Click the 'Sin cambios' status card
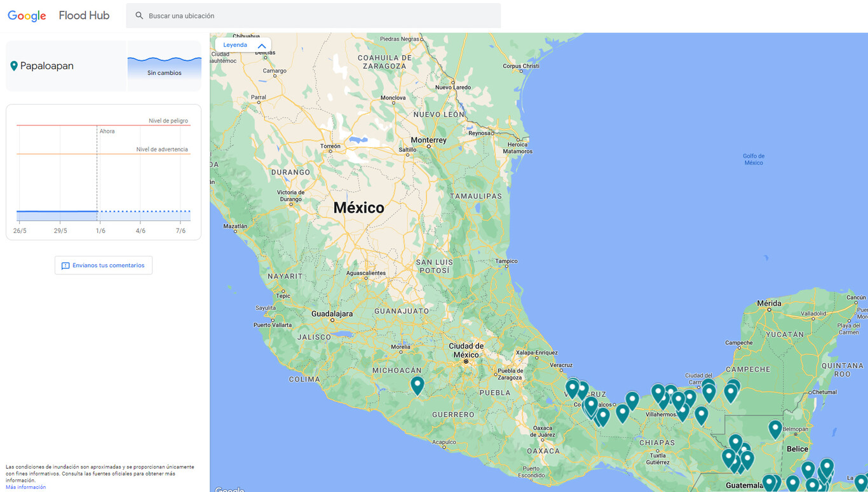Image resolution: width=868 pixels, height=492 pixels. [x=165, y=66]
